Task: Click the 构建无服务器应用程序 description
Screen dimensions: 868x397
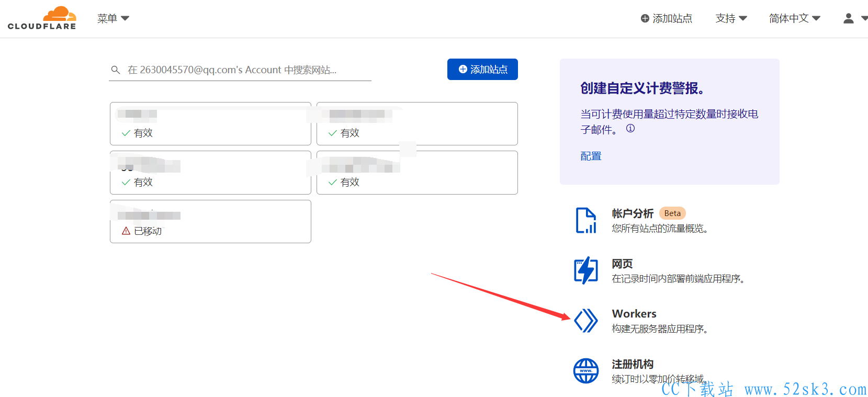Action: [x=660, y=328]
